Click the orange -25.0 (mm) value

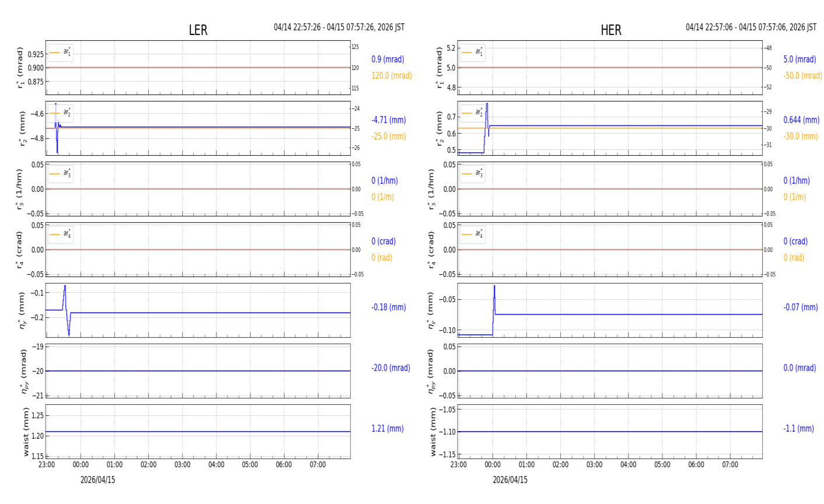point(389,136)
